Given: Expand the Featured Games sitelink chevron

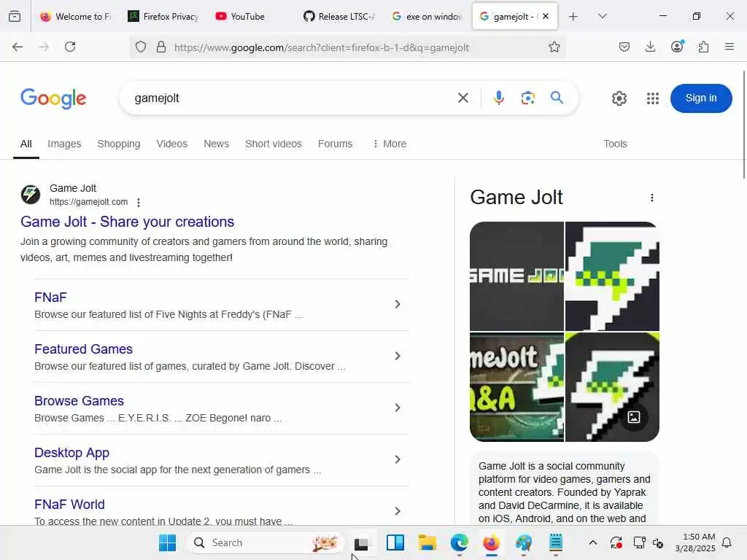Looking at the screenshot, I should coord(398,356).
